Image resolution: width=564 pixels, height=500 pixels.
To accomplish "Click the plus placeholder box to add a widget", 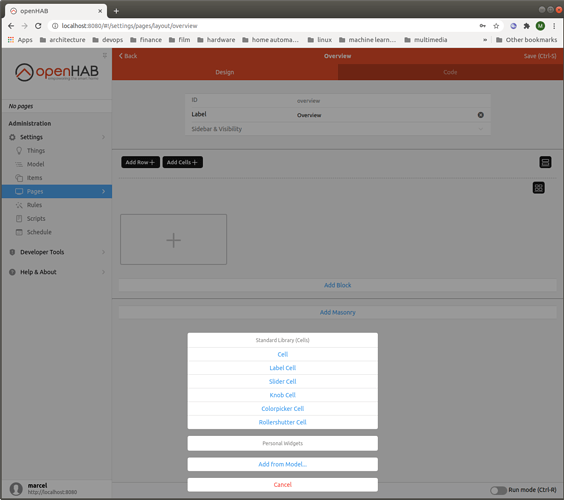I will [173, 240].
